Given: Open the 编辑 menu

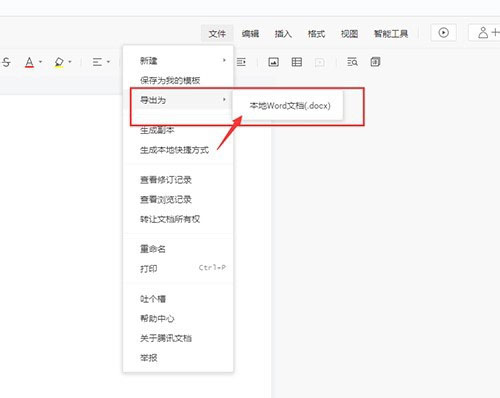Looking at the screenshot, I should click(x=250, y=34).
